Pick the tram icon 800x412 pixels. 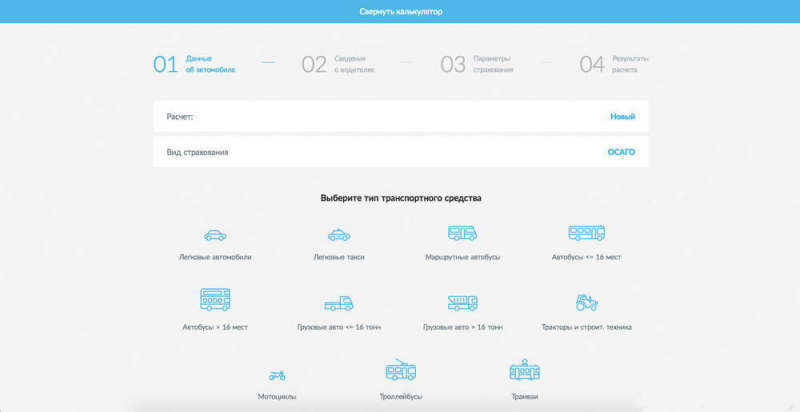(x=524, y=371)
